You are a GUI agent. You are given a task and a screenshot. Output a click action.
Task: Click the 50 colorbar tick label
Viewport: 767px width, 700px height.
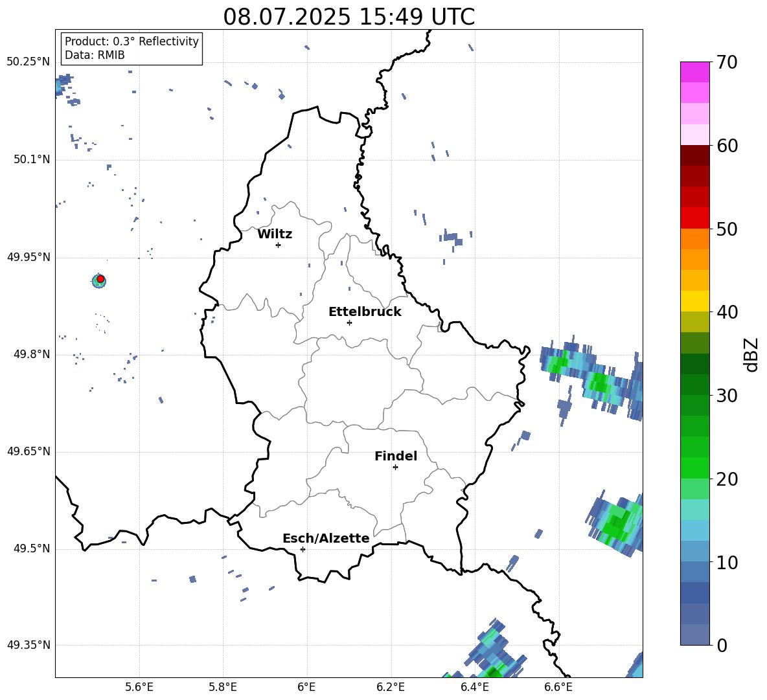point(726,229)
